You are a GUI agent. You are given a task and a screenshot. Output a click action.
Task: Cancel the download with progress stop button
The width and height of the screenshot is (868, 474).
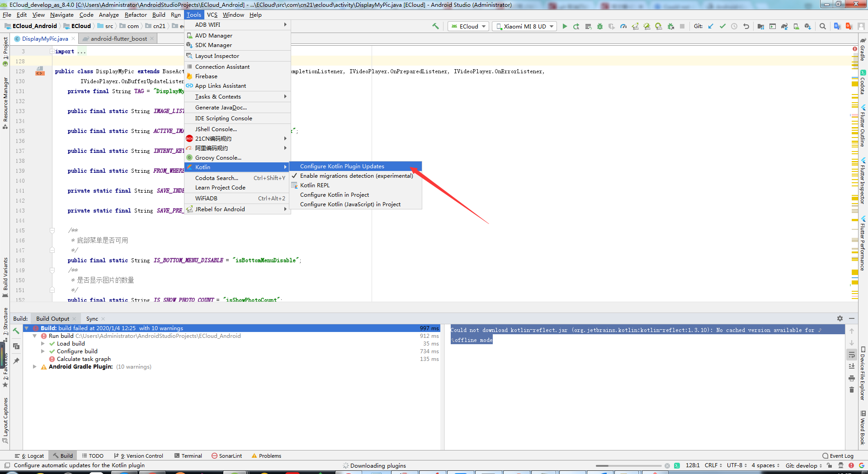(667, 465)
